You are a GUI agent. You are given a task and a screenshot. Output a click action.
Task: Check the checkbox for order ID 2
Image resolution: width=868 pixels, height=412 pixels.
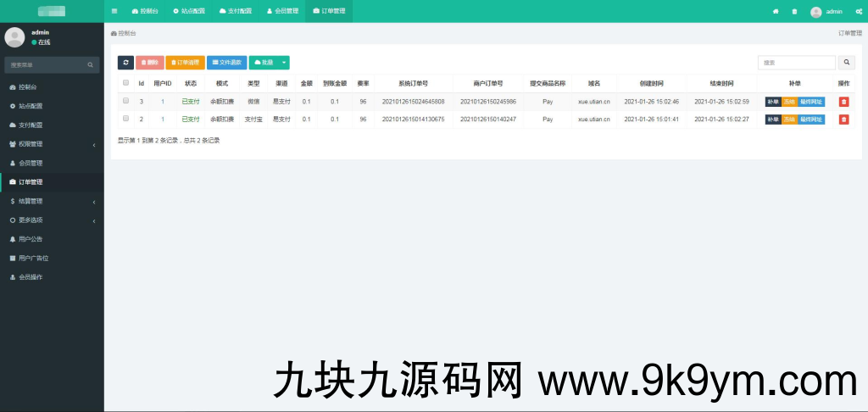click(x=126, y=120)
